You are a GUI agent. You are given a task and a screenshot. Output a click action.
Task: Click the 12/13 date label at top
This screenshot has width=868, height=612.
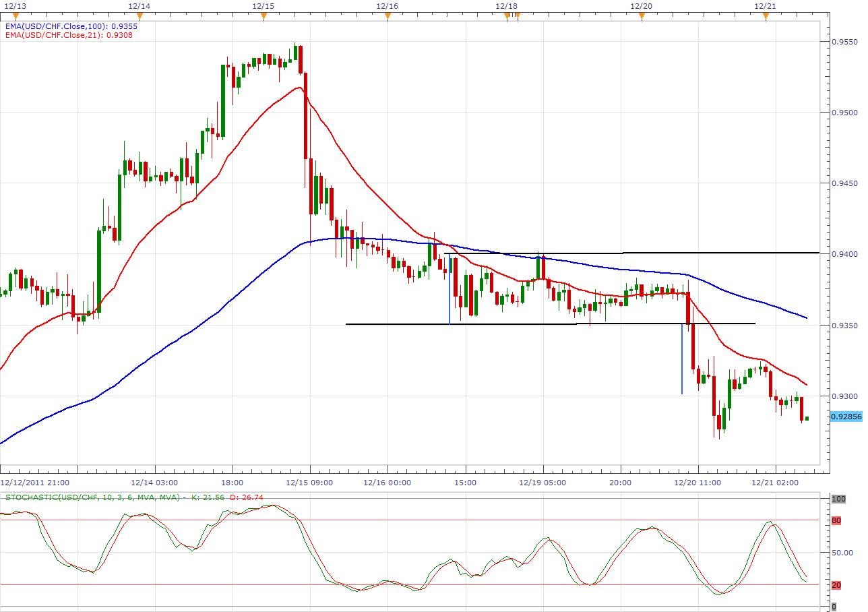pos(15,5)
